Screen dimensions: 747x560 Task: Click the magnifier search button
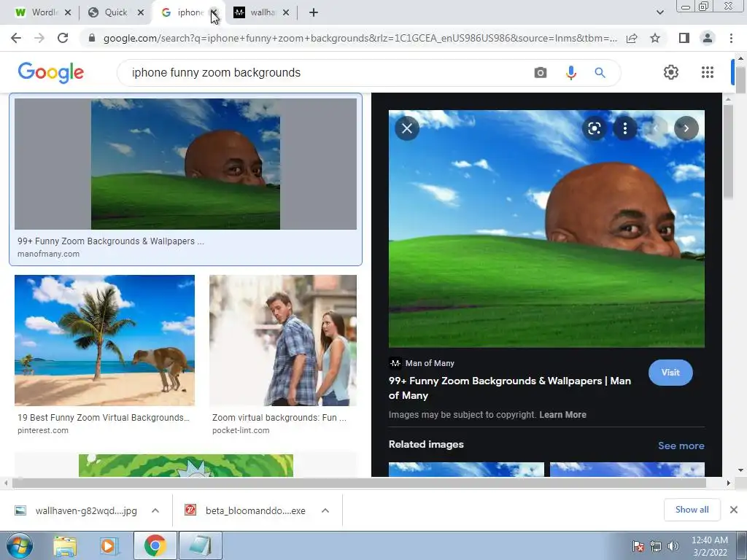600,73
